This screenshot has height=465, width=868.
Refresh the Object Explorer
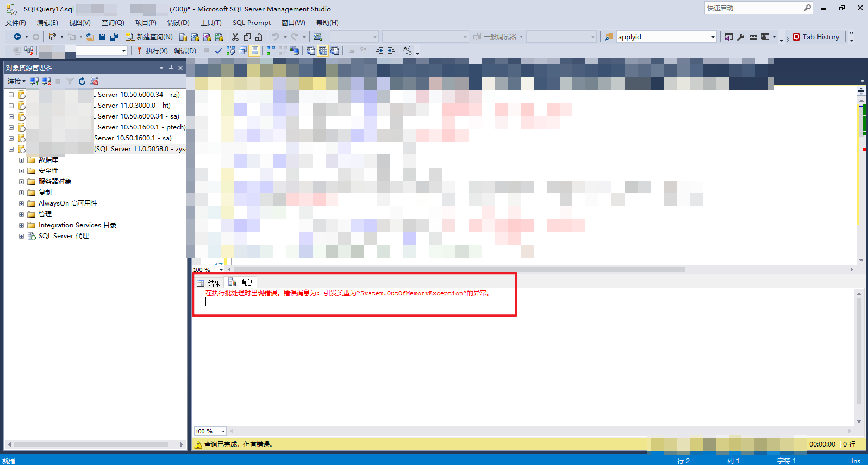82,81
